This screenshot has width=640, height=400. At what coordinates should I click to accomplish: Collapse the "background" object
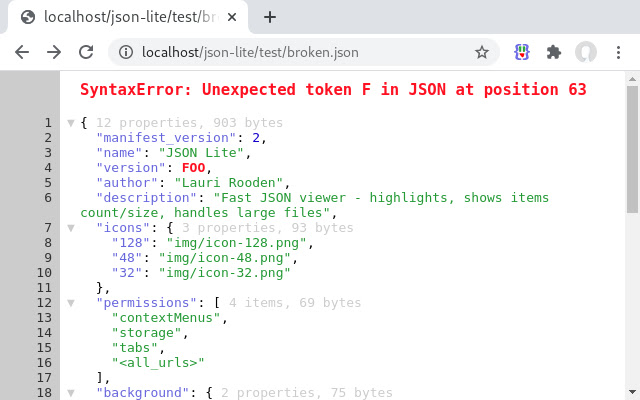click(70, 393)
